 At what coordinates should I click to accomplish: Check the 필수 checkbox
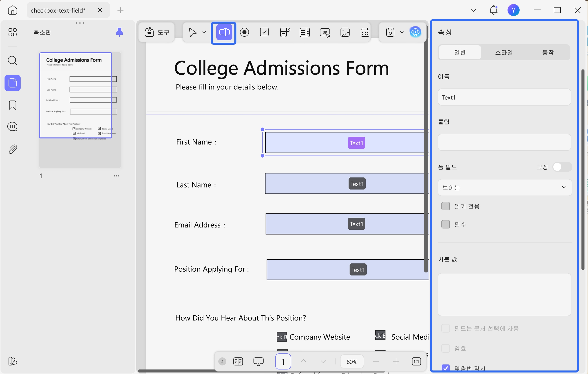click(446, 224)
